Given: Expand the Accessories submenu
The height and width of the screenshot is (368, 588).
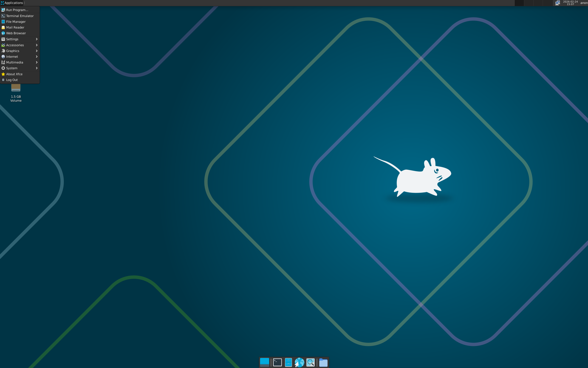Looking at the screenshot, I should tap(20, 45).
